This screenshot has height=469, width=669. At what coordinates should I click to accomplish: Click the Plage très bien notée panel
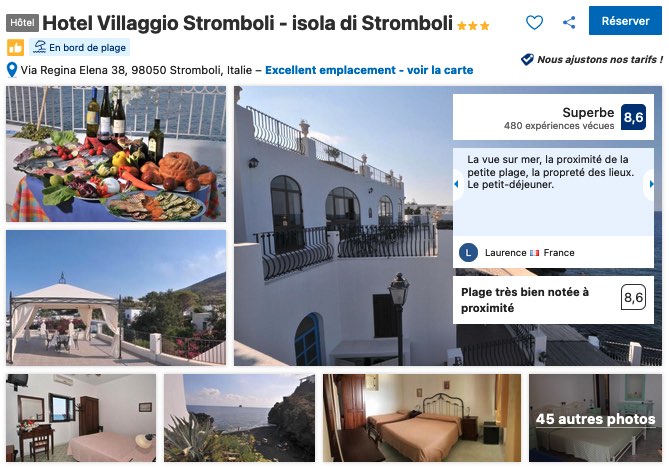[x=553, y=300]
